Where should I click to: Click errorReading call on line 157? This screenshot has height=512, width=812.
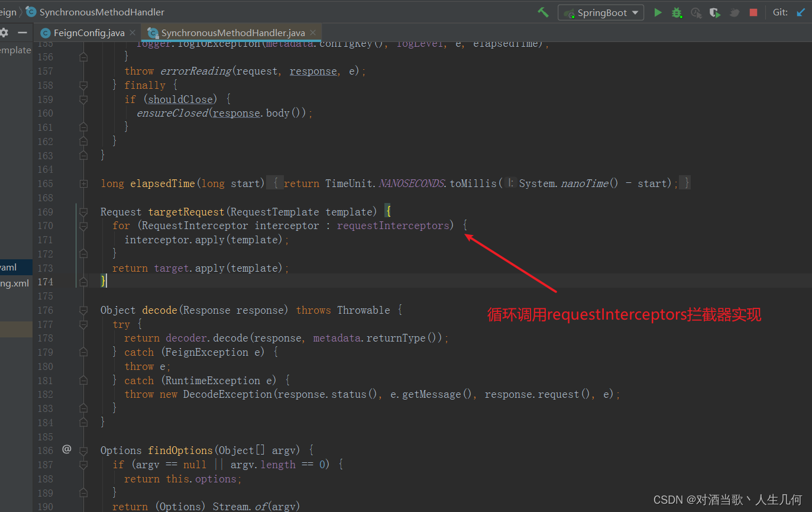pyautogui.click(x=195, y=71)
